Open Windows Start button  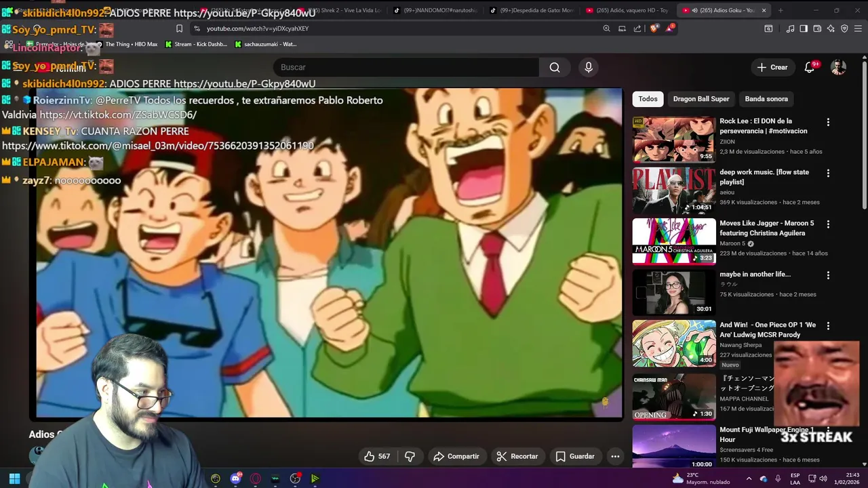[x=14, y=479]
